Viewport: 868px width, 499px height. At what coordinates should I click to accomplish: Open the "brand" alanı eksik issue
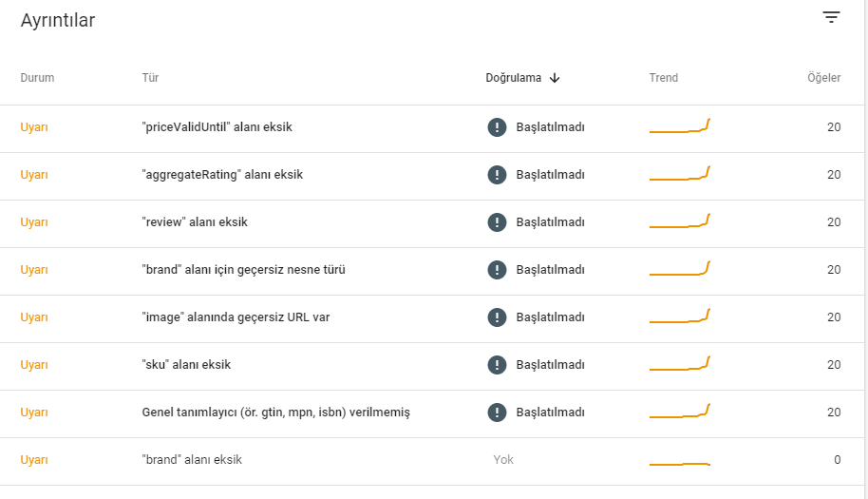pyautogui.click(x=432, y=461)
